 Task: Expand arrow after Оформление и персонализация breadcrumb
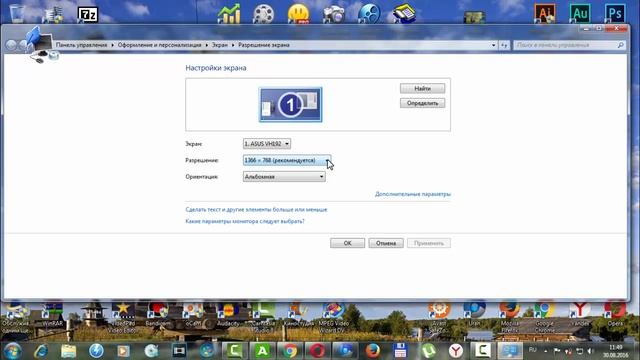(207, 45)
